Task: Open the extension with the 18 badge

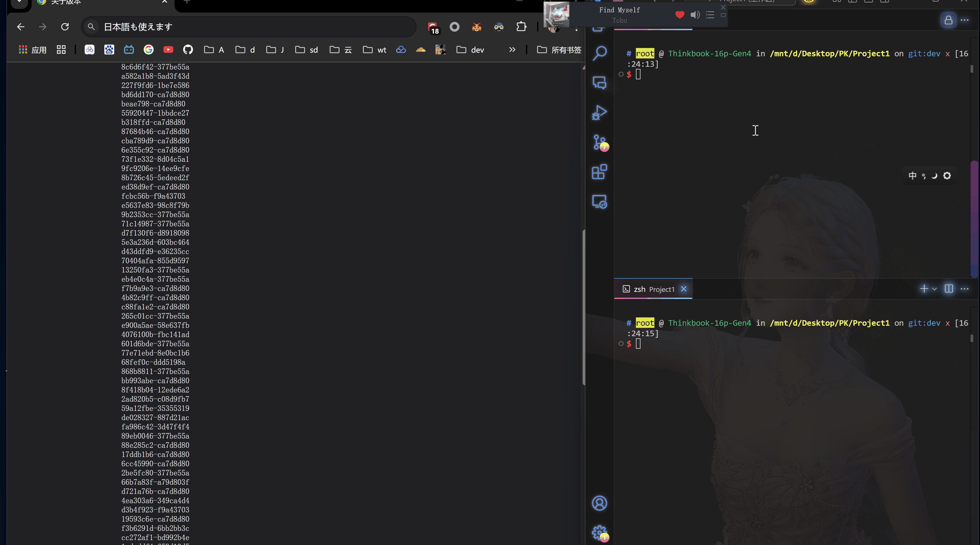Action: click(x=433, y=28)
